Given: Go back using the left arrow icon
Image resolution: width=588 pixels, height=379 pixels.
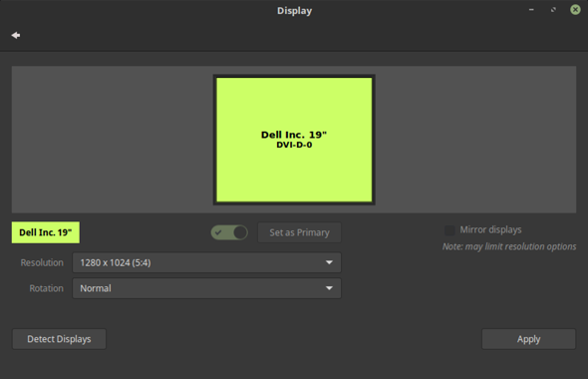Looking at the screenshot, I should click(16, 35).
